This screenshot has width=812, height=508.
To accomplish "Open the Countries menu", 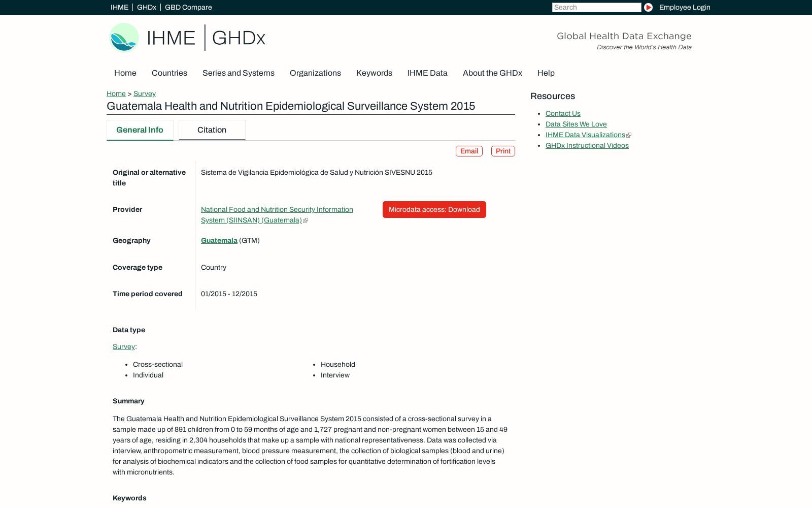I will [170, 73].
